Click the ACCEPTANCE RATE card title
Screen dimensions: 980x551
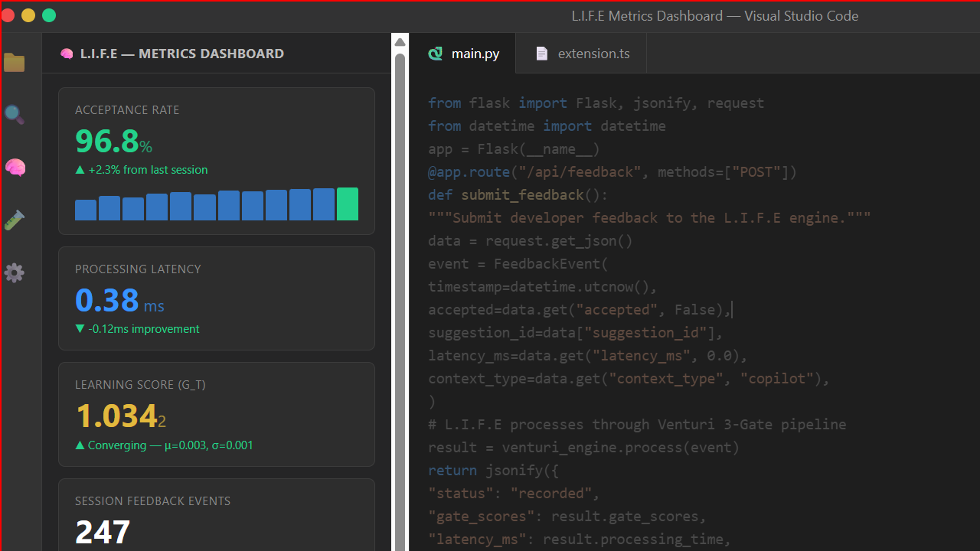tap(127, 110)
